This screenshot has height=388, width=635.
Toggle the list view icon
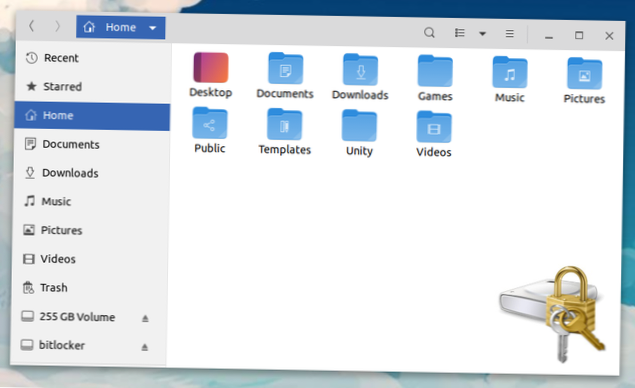click(x=460, y=33)
